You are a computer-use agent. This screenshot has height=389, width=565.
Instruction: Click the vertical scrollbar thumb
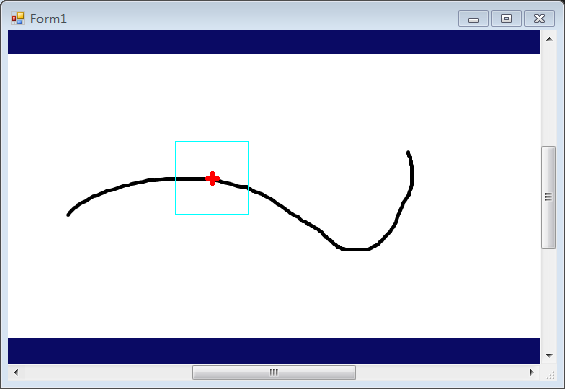pyautogui.click(x=548, y=197)
